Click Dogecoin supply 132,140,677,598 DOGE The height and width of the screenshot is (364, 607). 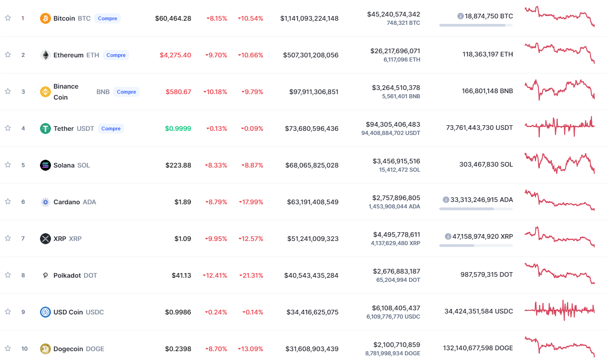coord(478,348)
